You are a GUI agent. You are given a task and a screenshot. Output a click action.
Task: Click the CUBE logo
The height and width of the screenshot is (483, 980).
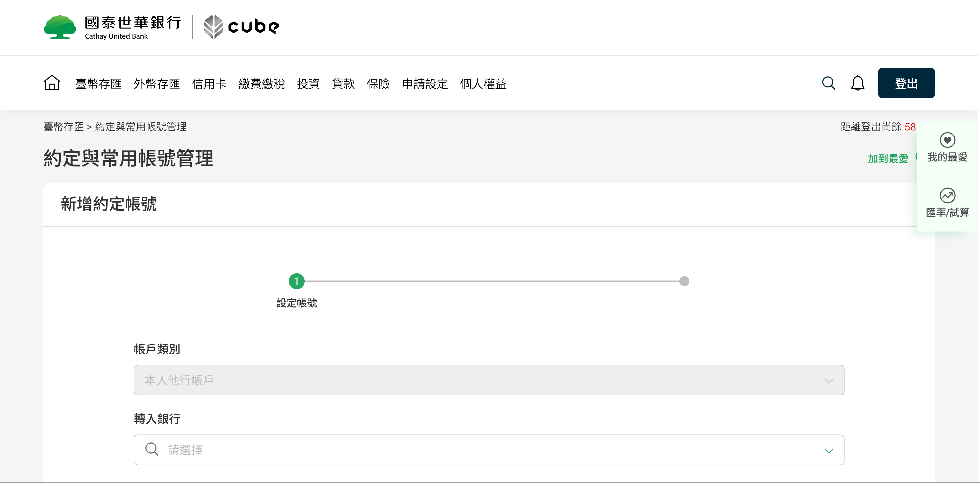tap(242, 27)
